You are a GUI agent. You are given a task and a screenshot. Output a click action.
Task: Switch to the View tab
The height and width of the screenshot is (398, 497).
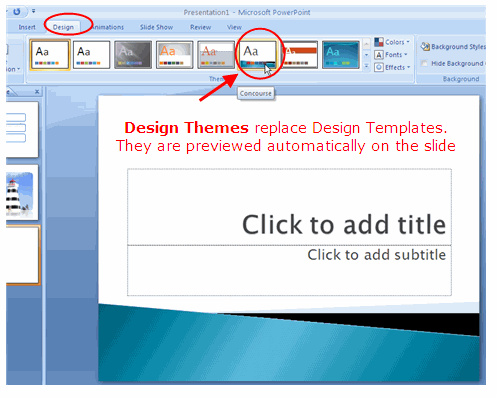pyautogui.click(x=234, y=27)
